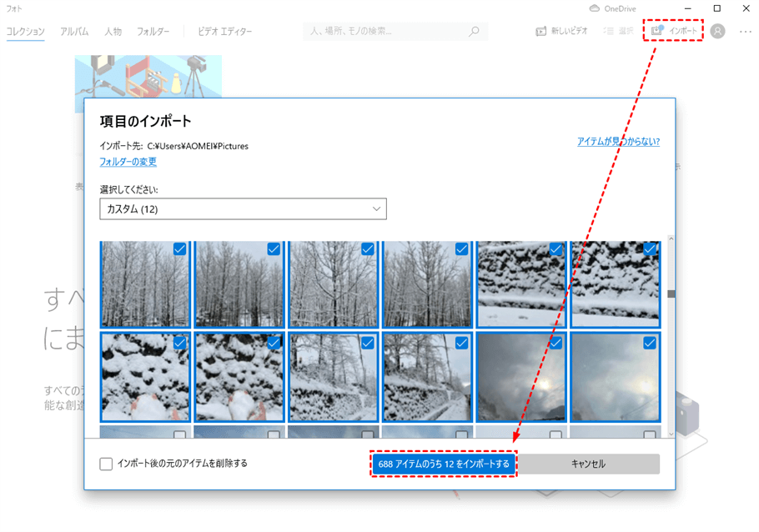Open the user account profile icon

pos(717,32)
